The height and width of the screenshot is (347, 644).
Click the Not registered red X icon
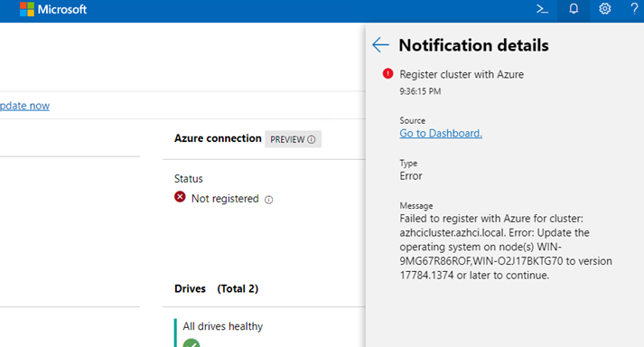point(180,197)
